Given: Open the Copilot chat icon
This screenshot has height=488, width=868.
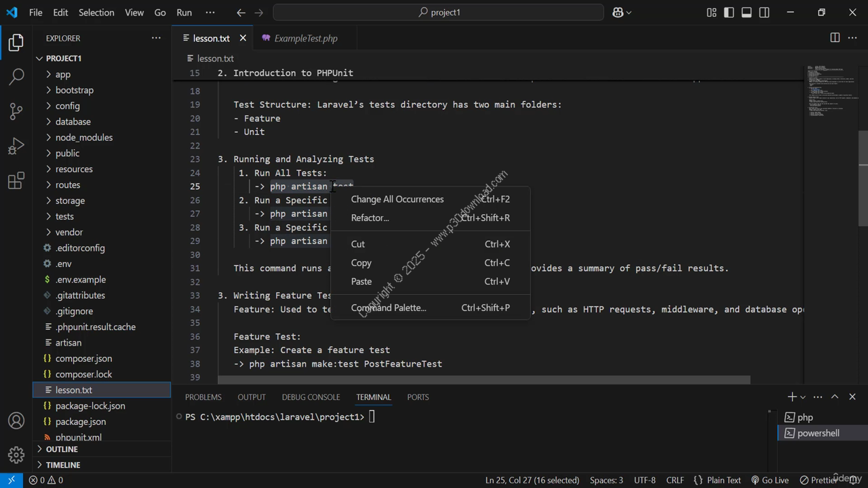Looking at the screenshot, I should pyautogui.click(x=618, y=12).
